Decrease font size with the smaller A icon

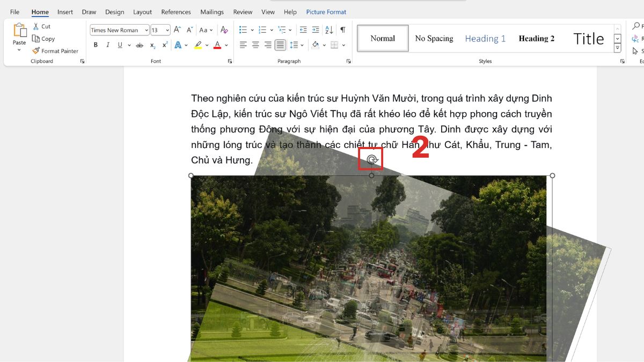click(x=189, y=30)
